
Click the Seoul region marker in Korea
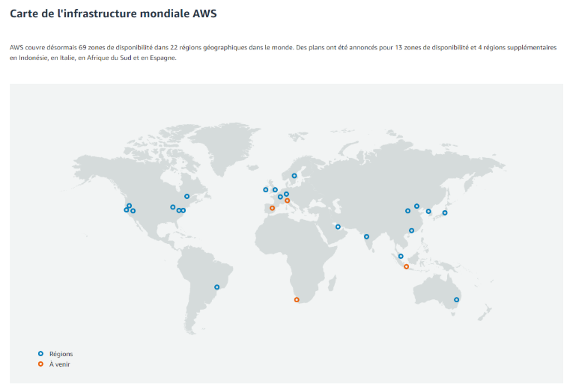tap(428, 211)
